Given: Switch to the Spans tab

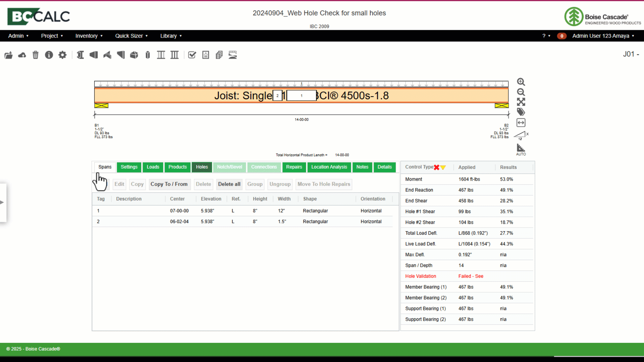Looking at the screenshot, I should (x=105, y=167).
